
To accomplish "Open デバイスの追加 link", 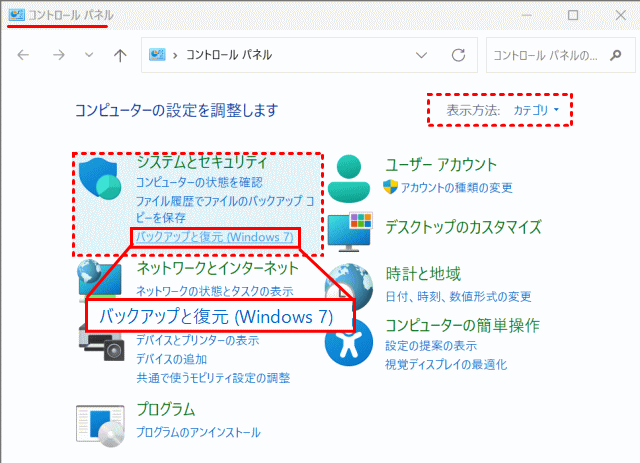I will coord(171,359).
